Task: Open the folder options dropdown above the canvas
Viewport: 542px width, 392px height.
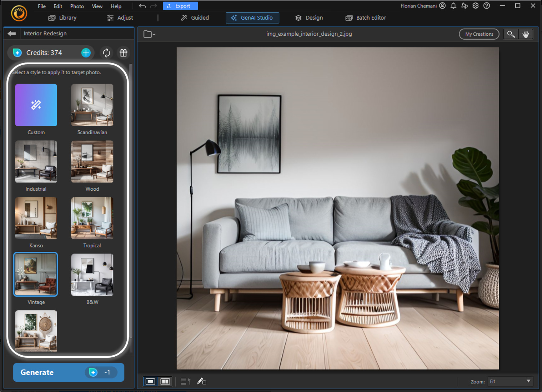Action: point(149,34)
